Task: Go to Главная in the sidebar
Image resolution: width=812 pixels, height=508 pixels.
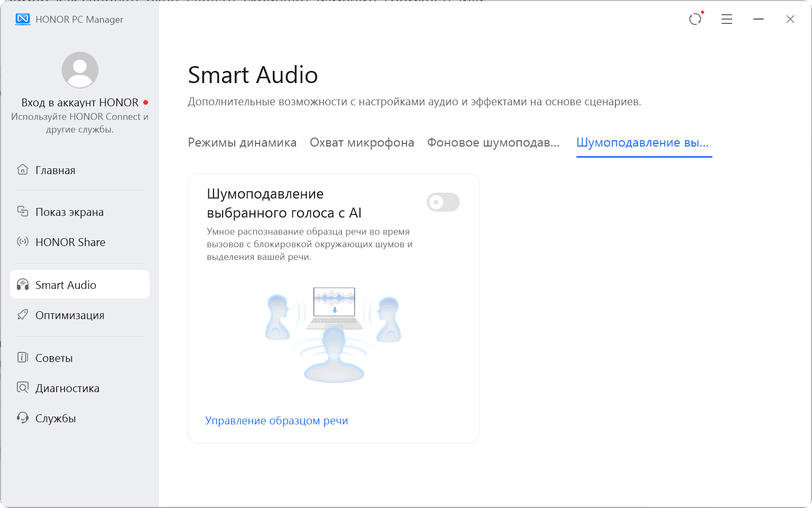Action: tap(80, 170)
